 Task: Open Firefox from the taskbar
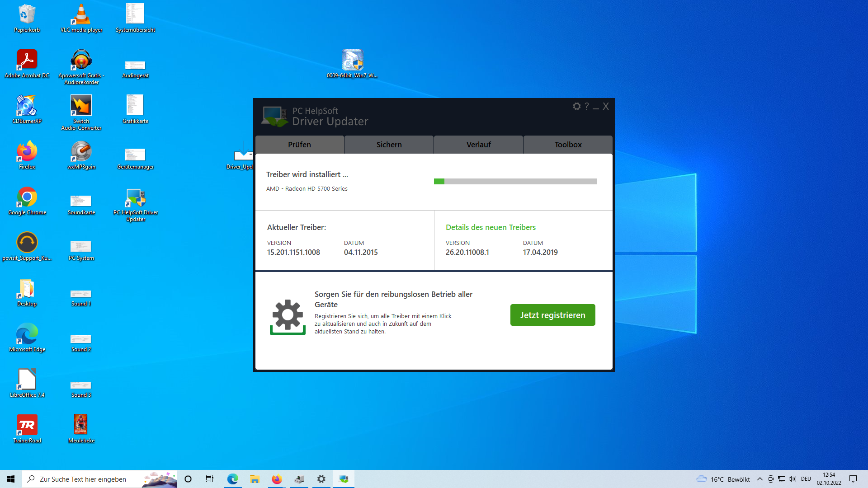coord(277,479)
